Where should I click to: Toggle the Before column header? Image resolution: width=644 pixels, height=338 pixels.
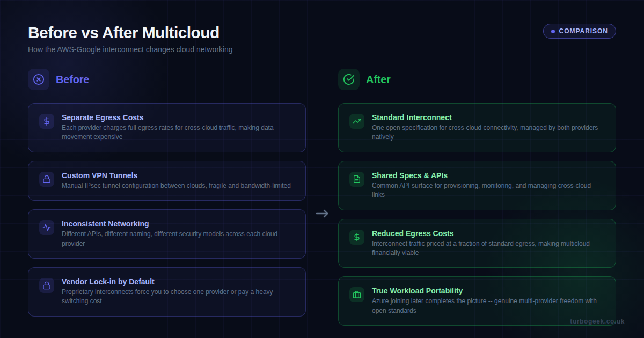tap(72, 79)
